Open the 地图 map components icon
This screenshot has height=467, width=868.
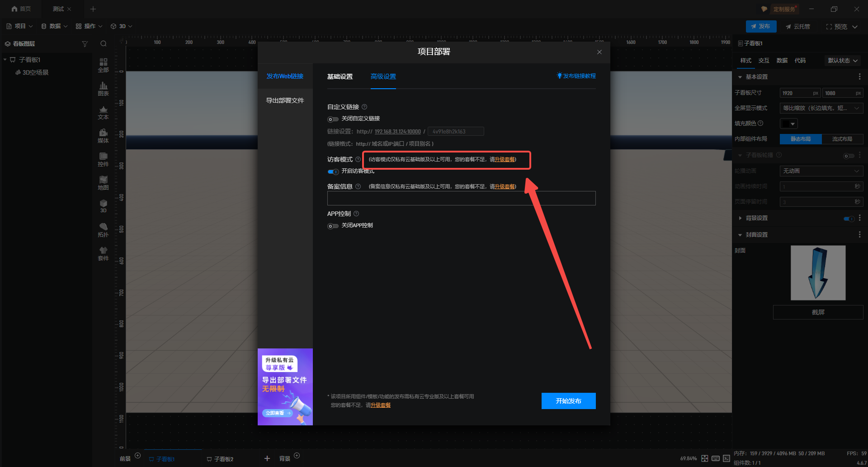point(103,182)
